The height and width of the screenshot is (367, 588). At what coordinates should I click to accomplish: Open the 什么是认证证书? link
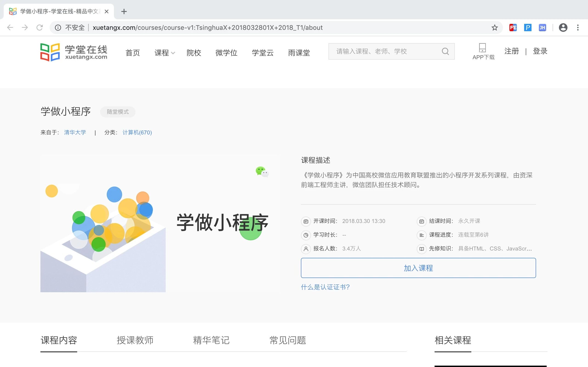[325, 287]
